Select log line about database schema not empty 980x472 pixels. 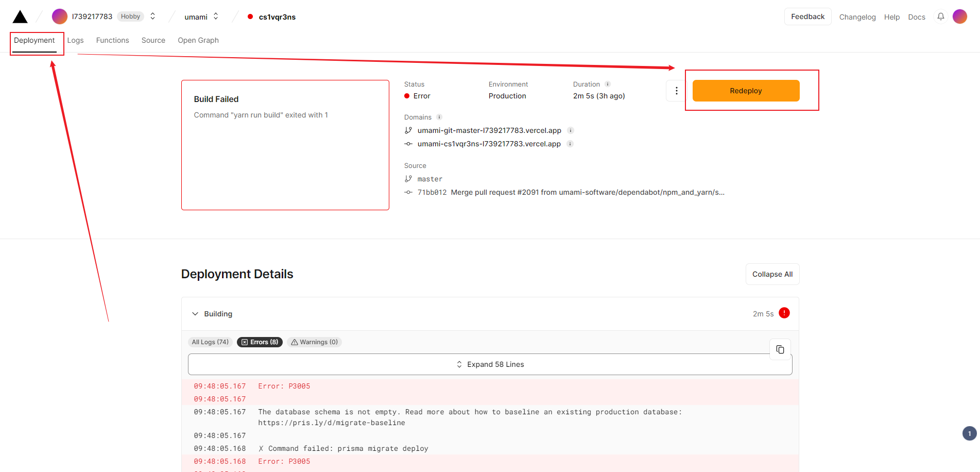point(490,417)
